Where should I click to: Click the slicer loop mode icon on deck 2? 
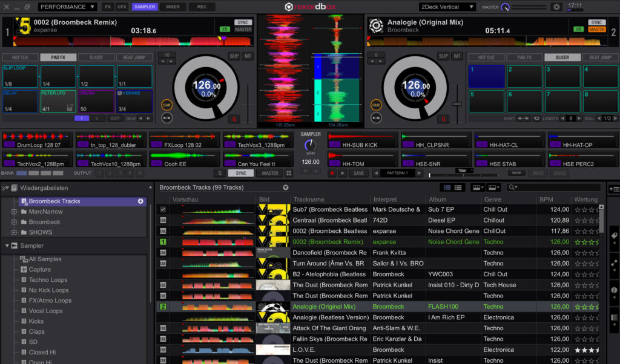point(536,119)
